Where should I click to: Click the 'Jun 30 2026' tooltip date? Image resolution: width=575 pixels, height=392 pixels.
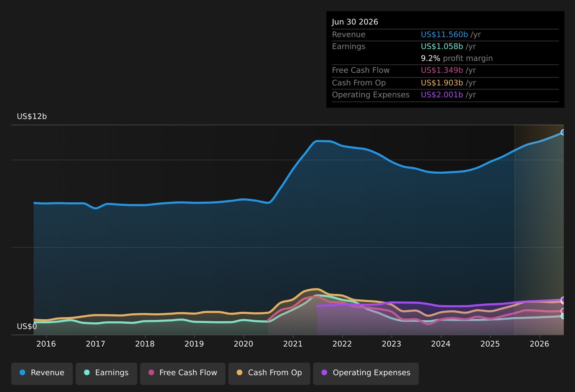point(355,22)
